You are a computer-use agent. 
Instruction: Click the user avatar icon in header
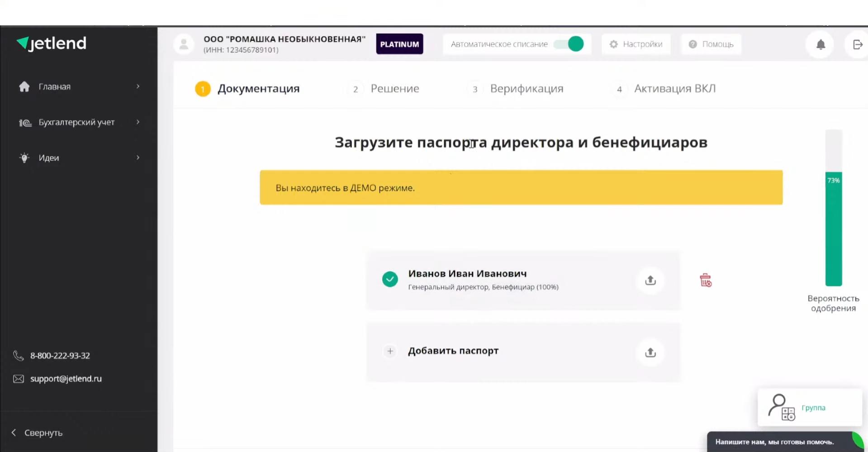[x=184, y=44]
